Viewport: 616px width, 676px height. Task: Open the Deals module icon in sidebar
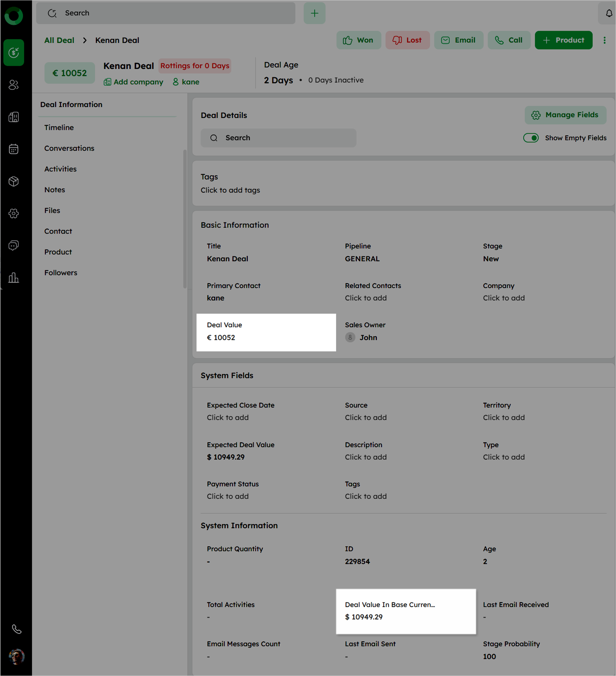[14, 52]
